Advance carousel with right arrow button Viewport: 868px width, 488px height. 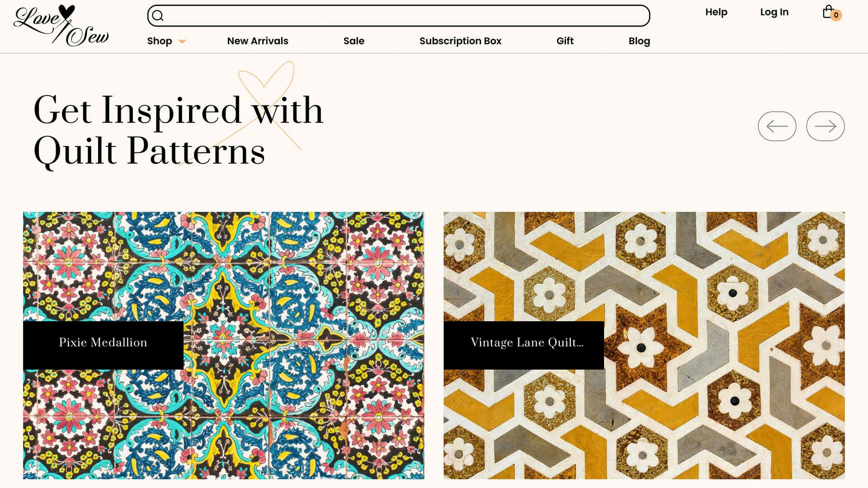(825, 126)
